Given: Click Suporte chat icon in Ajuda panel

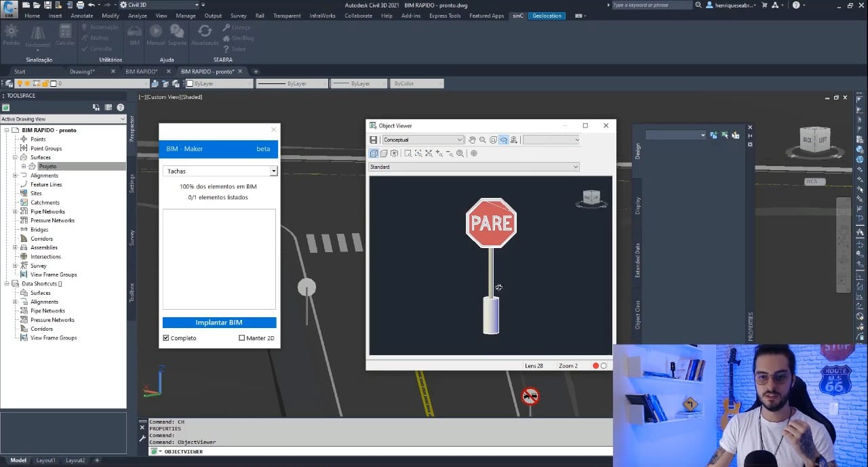Looking at the screenshot, I should (x=177, y=31).
